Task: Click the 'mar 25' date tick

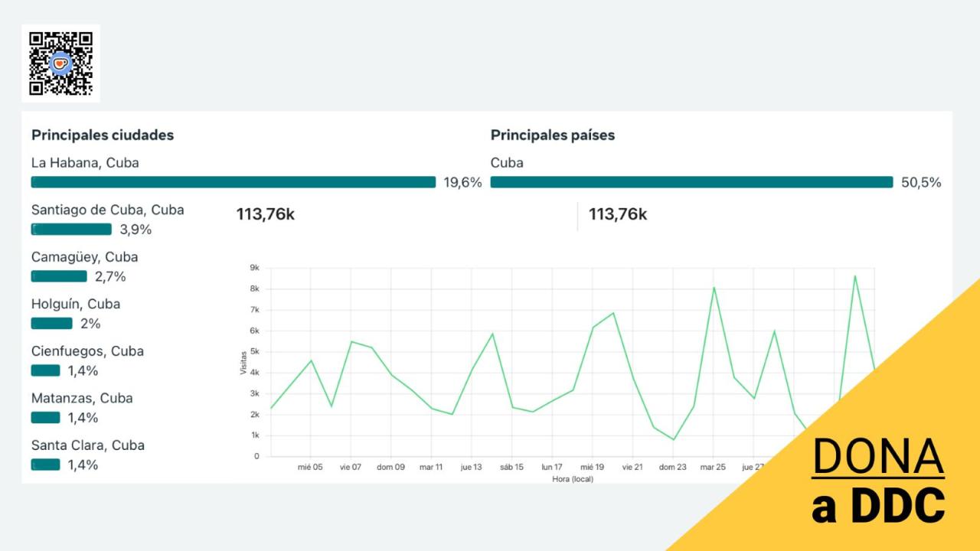Action: click(713, 467)
